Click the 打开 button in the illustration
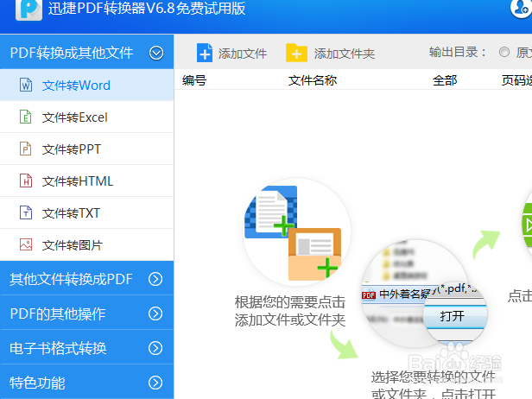Image resolution: width=532 pixels, height=399 pixels. [452, 316]
